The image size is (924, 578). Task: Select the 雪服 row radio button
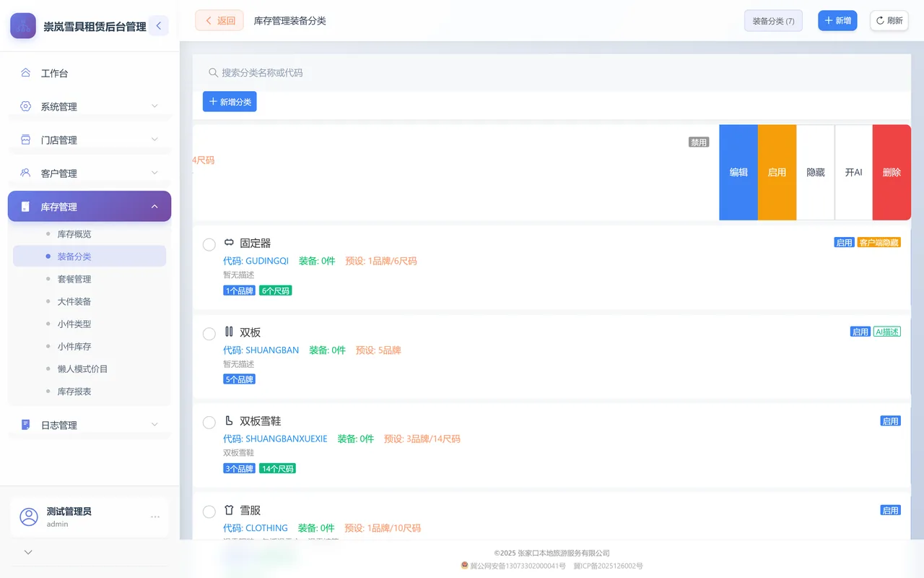click(209, 512)
